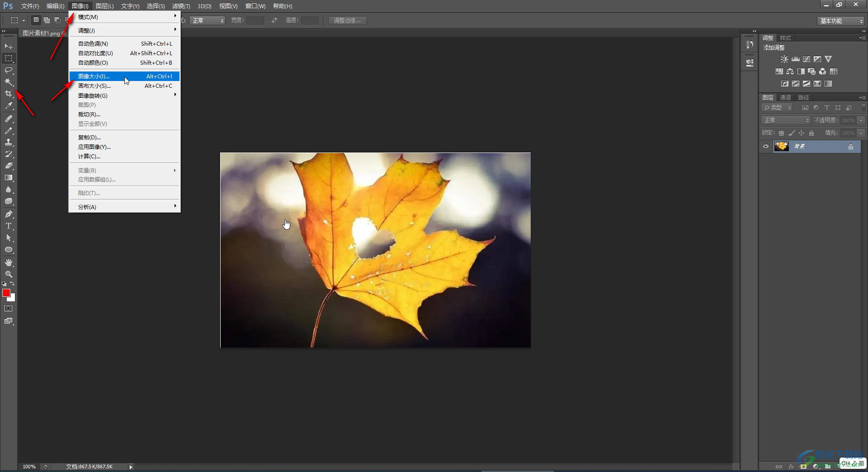Select the History Brush tool

click(x=9, y=154)
